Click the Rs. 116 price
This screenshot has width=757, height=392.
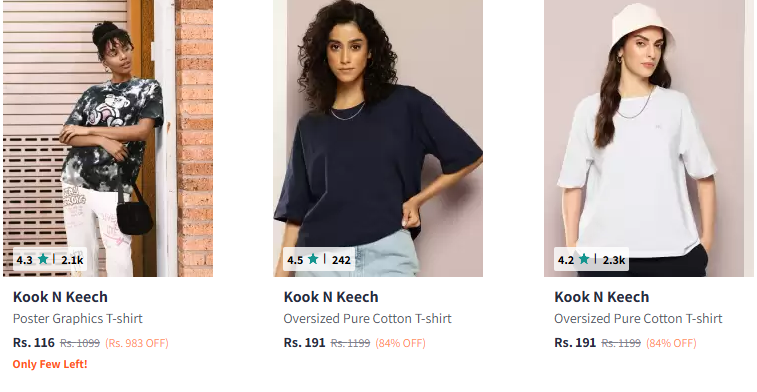click(34, 343)
